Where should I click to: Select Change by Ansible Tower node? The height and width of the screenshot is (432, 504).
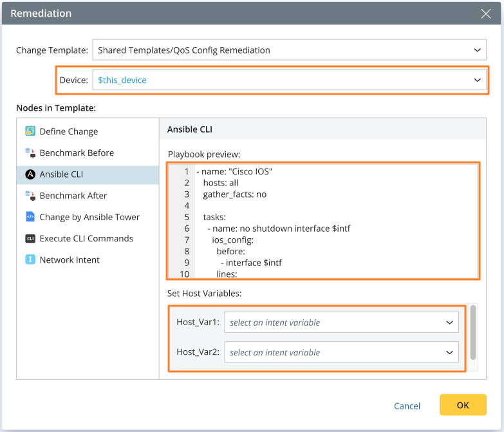coord(89,217)
